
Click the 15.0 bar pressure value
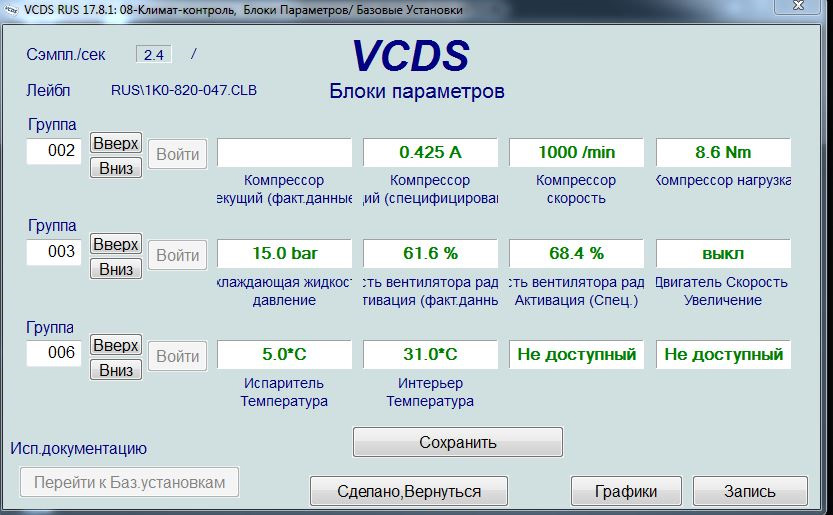pyautogui.click(x=284, y=254)
